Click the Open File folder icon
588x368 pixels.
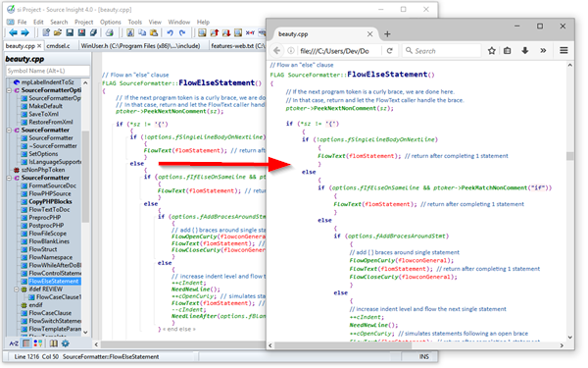click(x=58, y=33)
